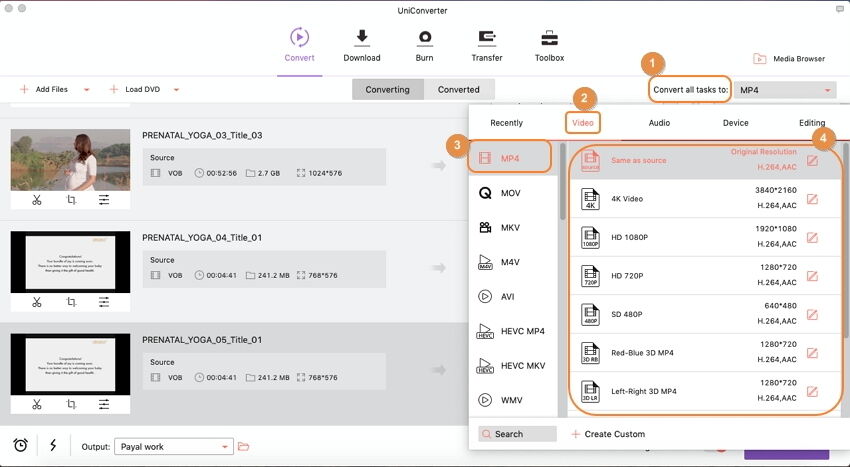Image resolution: width=850 pixels, height=467 pixels.
Task: Select the Red-Blue 3D MP4 preset
Action: (x=705, y=353)
